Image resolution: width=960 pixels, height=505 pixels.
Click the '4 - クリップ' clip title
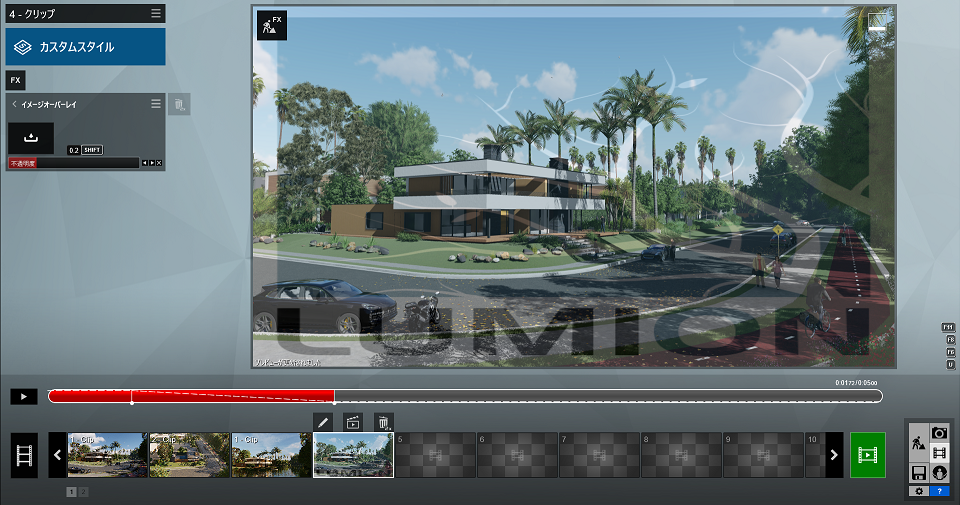(32, 13)
